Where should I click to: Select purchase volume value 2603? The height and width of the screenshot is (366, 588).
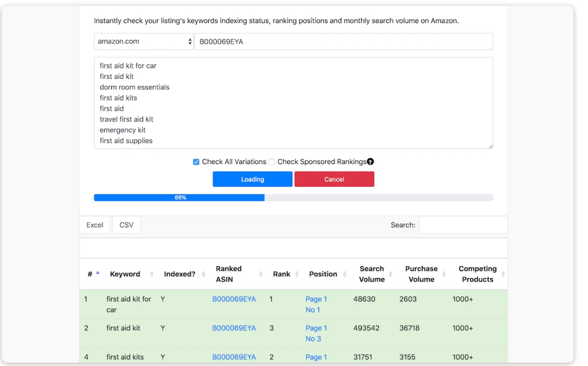coord(408,299)
